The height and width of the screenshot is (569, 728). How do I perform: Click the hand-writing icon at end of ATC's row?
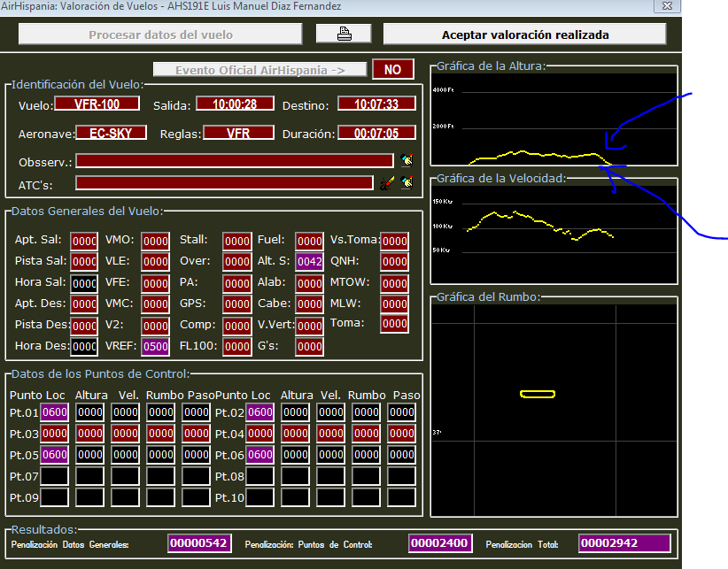pyautogui.click(x=407, y=183)
